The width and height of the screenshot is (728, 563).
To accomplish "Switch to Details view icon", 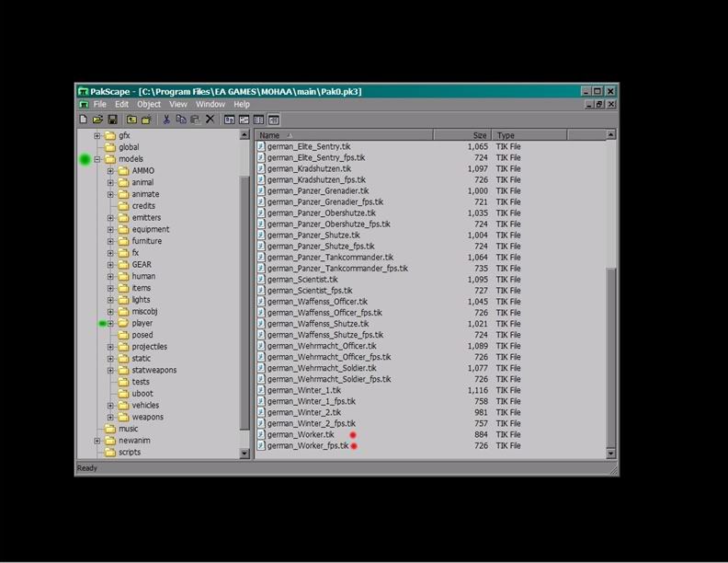I will (x=274, y=120).
